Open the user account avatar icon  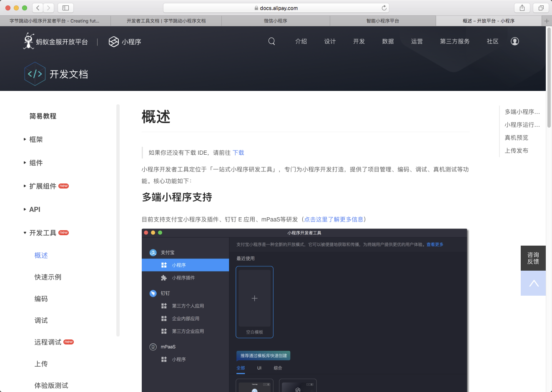tap(515, 41)
